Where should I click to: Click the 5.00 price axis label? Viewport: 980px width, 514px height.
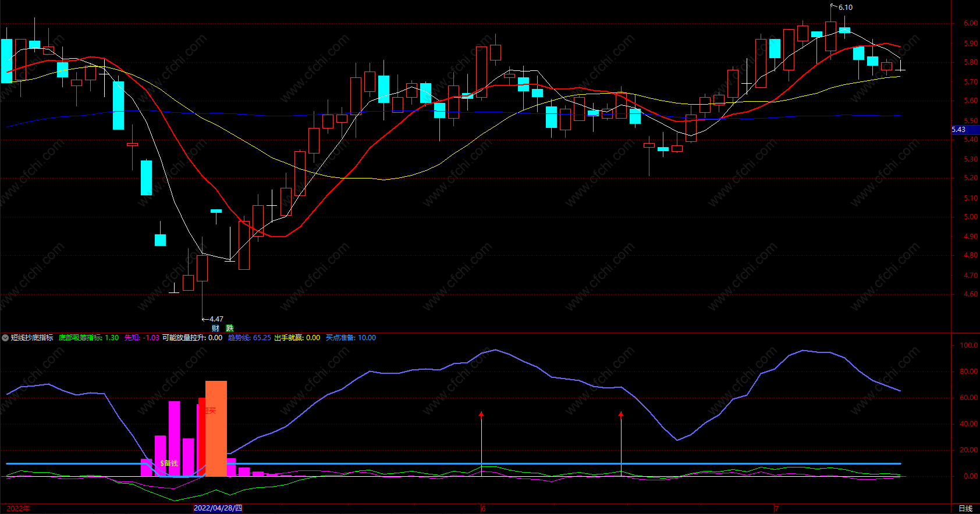(971, 217)
